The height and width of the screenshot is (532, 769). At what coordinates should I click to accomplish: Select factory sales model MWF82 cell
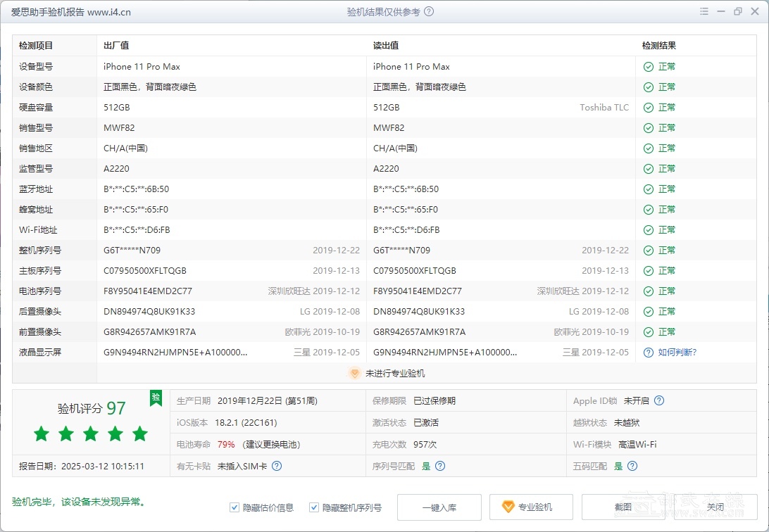(119, 128)
